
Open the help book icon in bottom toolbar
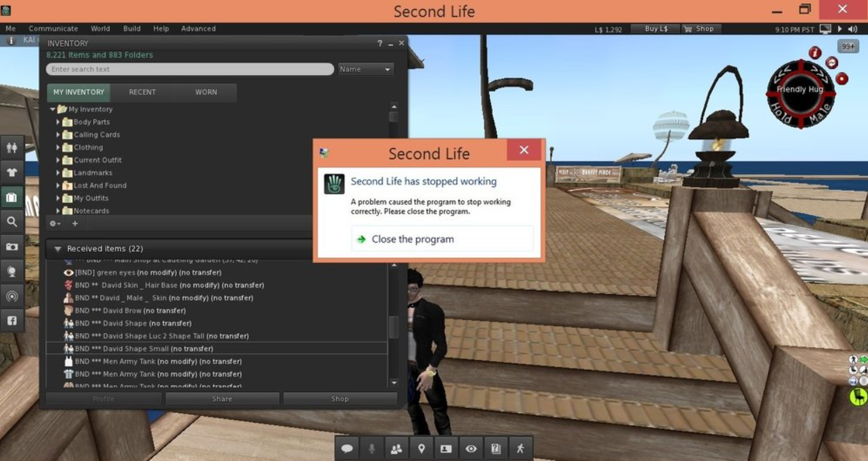[x=496, y=448]
